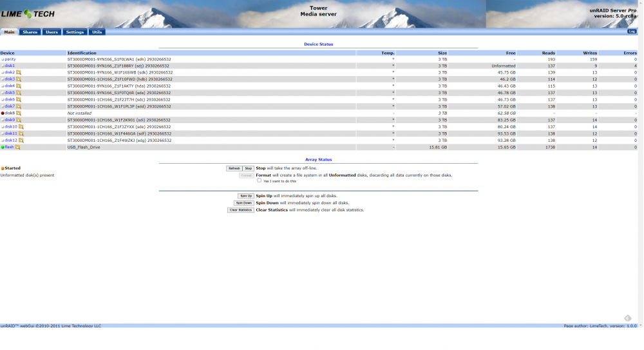
Task: Click the page's vertical scrollbar
Action: tap(641, 164)
